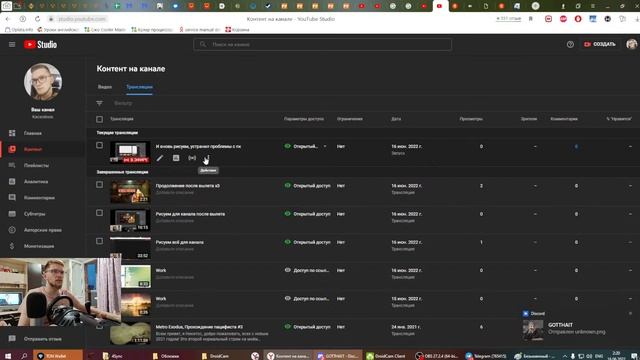Image resolution: width=640 pixels, height=360 pixels.
Task: Open Telegram in the taskbar
Action: click(486, 356)
